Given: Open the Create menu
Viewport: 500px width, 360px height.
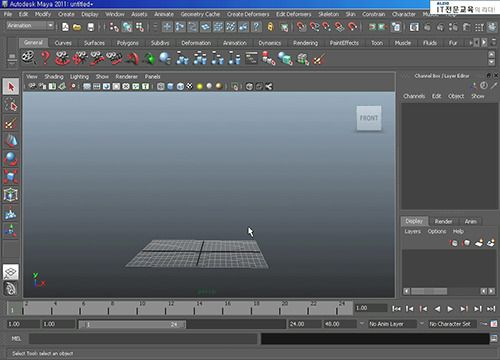Looking at the screenshot, I should click(66, 14).
